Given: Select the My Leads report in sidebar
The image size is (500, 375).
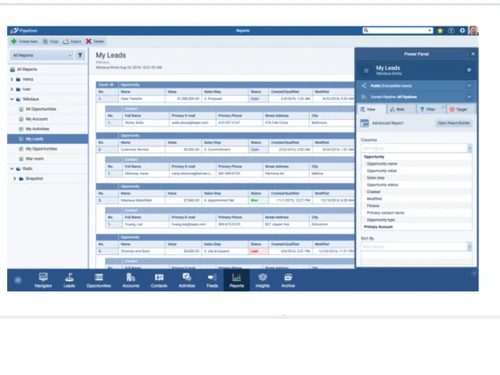Looking at the screenshot, I should click(x=48, y=139).
